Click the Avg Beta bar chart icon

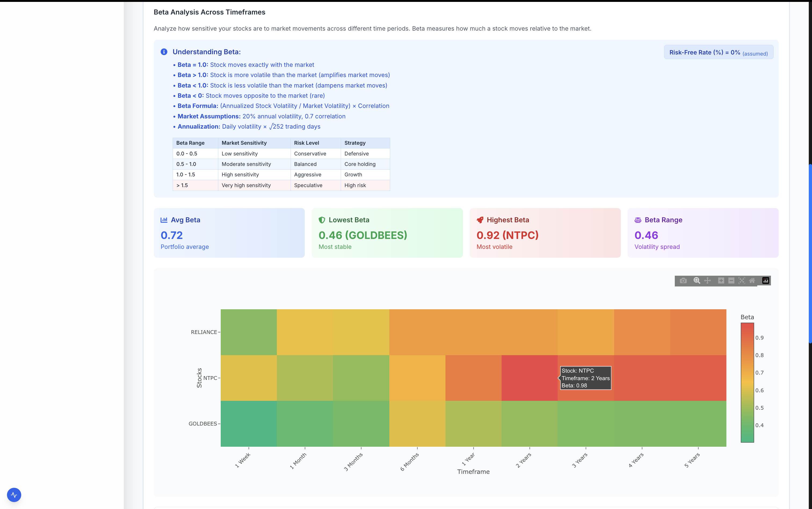164,220
